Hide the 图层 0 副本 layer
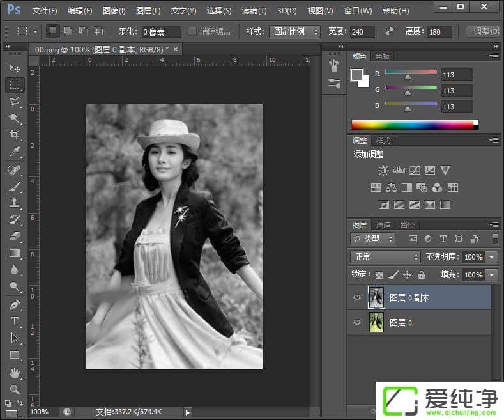The image size is (504, 420). [x=357, y=298]
